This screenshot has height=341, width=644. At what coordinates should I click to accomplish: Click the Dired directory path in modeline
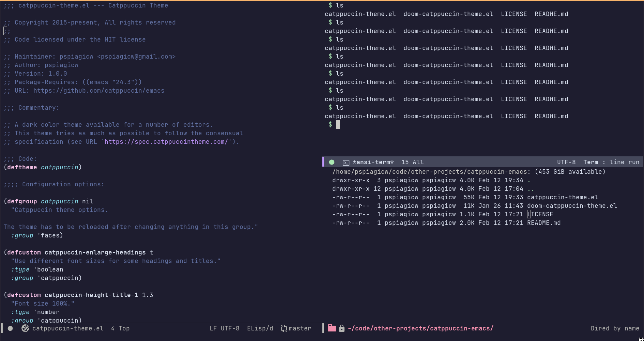click(x=420, y=328)
